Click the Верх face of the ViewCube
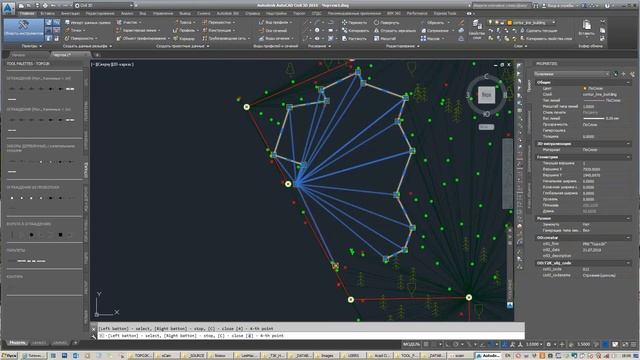Viewport: 640px width, 360px height. coord(486,95)
